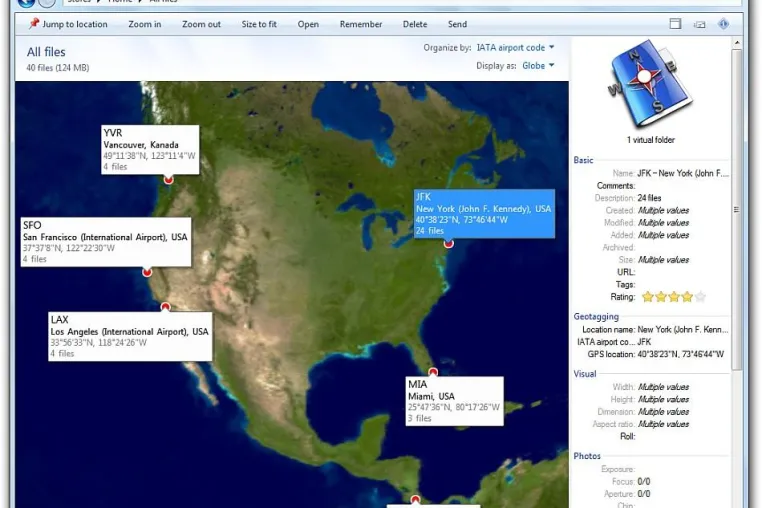
Task: Collapse the Photos section header
Action: [x=587, y=456]
